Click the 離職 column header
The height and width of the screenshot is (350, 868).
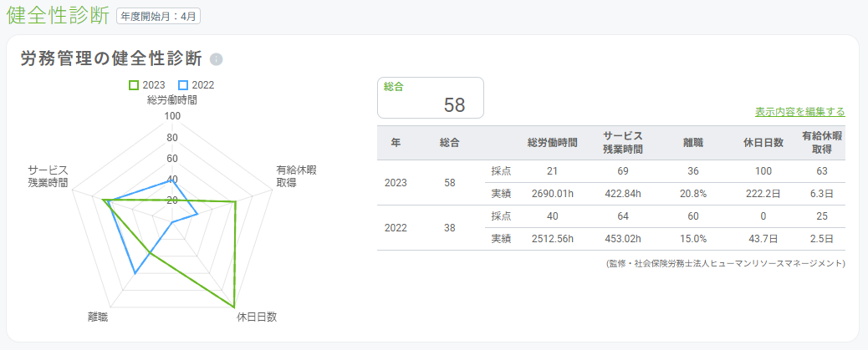coord(693,143)
